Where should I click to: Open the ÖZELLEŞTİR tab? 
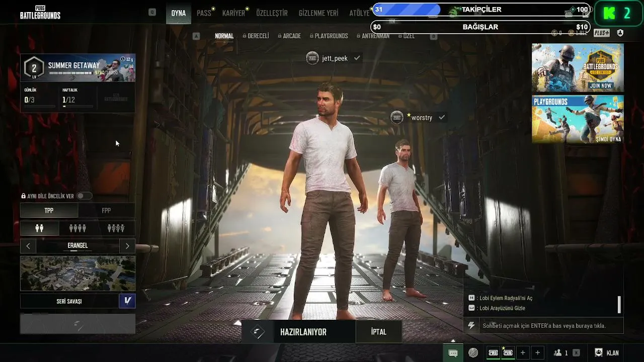(272, 13)
